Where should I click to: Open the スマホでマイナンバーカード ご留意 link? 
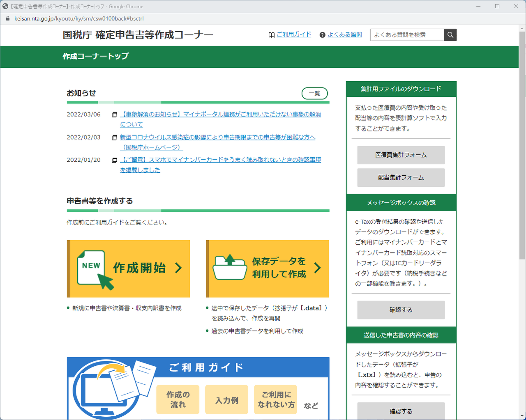click(220, 165)
